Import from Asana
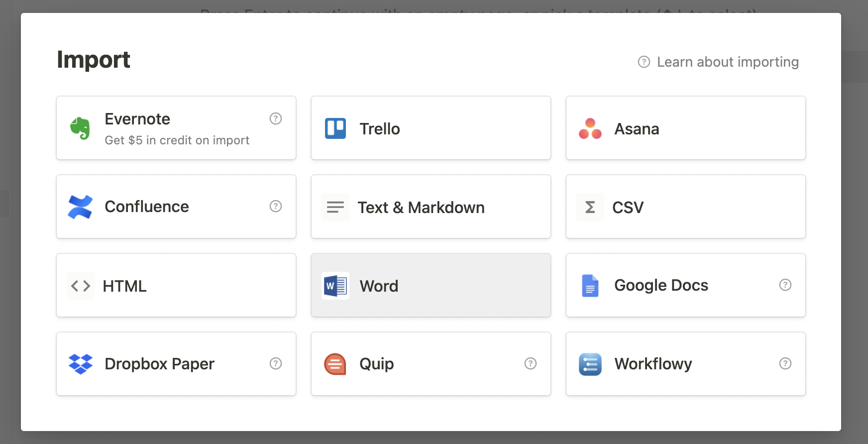The height and width of the screenshot is (444, 868). point(686,128)
